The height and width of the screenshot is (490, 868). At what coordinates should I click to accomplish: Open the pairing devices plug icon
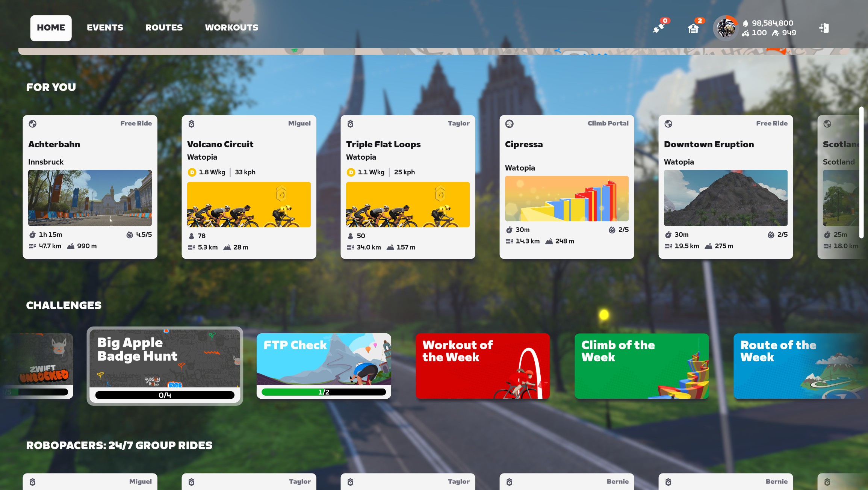[658, 28]
